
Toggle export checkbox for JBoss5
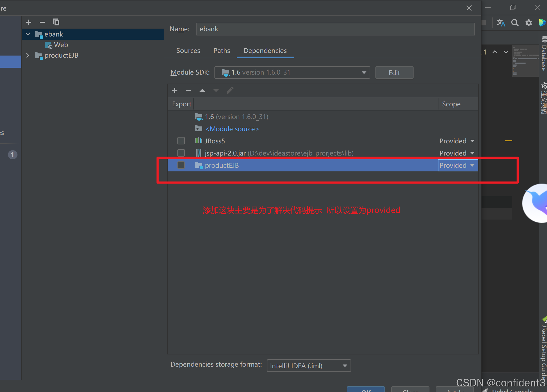pos(181,141)
